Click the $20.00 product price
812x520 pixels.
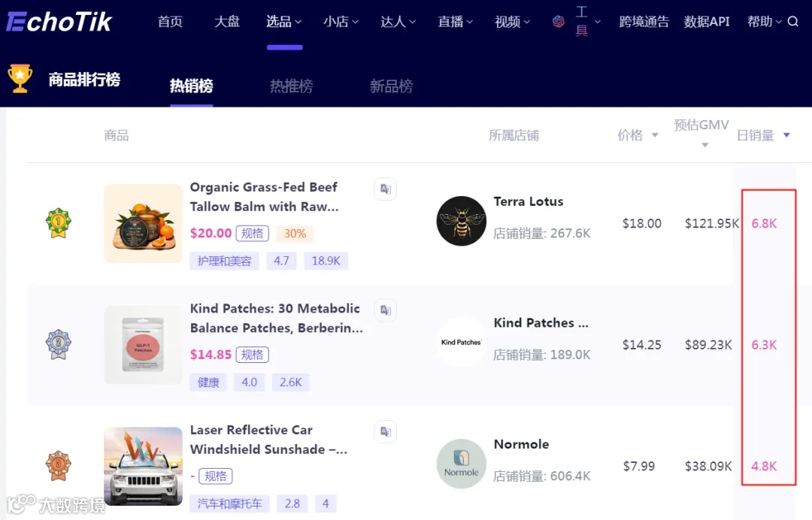pyautogui.click(x=211, y=234)
